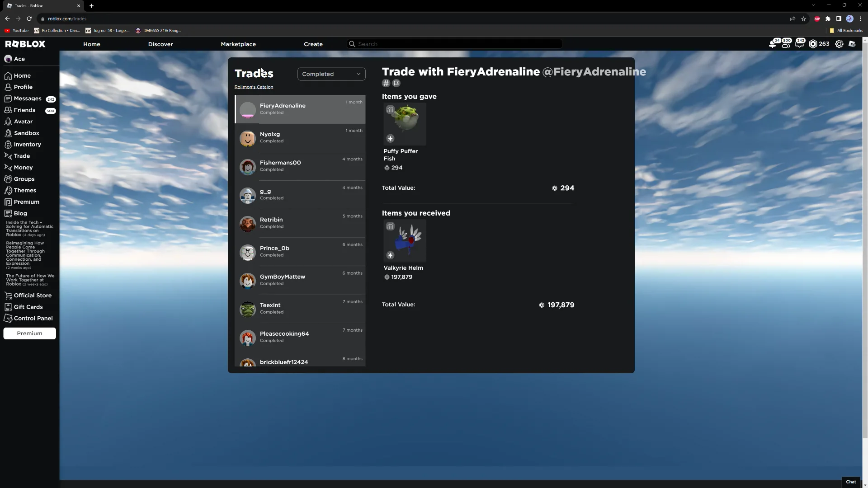Open the settings gear in navbar
Viewport: 868px width, 488px height.
coord(839,44)
